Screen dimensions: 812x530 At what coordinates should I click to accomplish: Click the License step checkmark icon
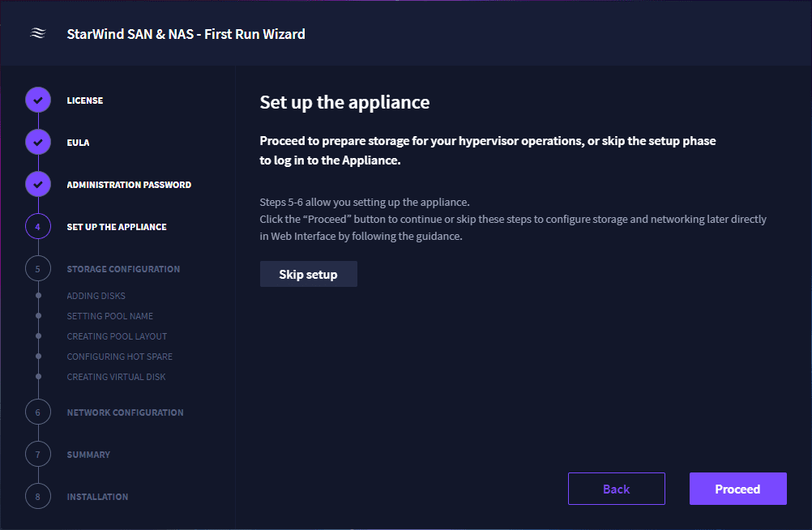tap(38, 100)
